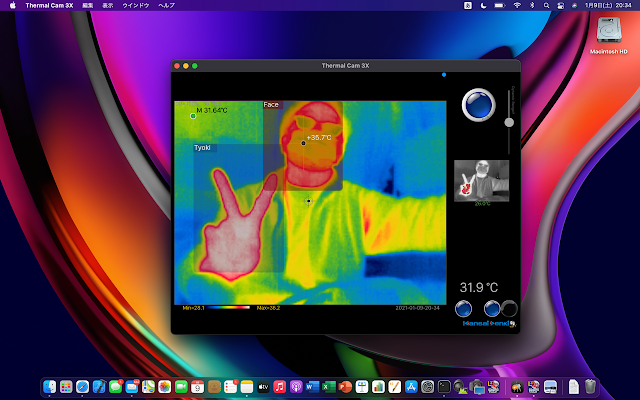This screenshot has width=640, height=400.
Task: Open Control Center in menu bar
Action: coord(560,5)
